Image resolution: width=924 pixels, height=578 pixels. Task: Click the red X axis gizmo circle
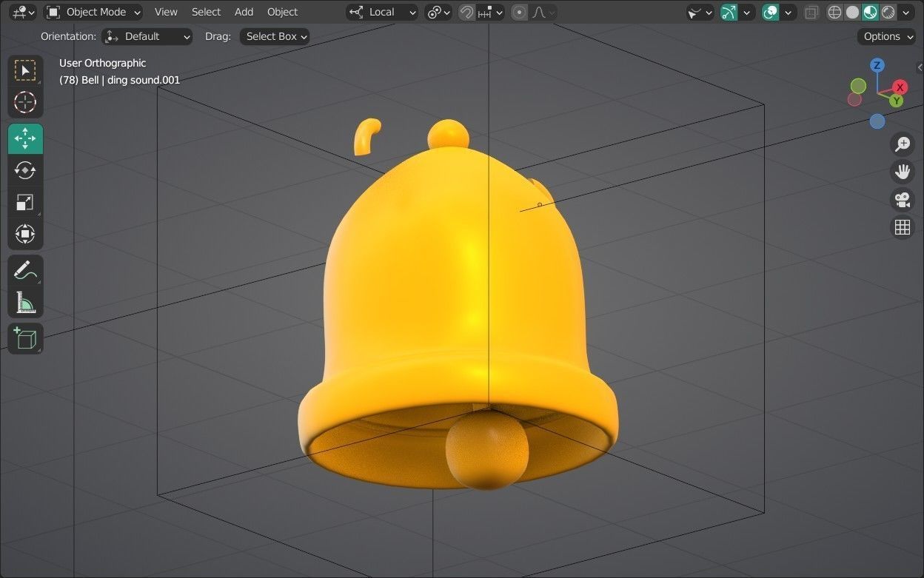coord(900,87)
